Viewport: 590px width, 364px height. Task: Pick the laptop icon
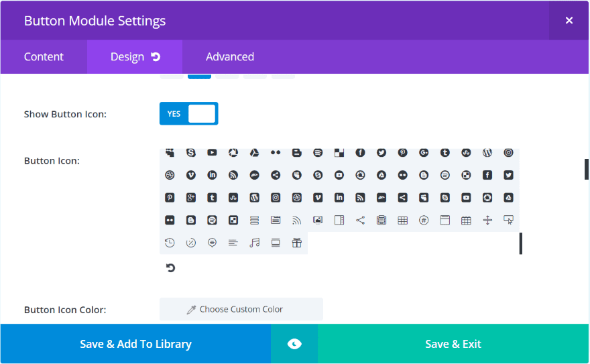pos(276,243)
